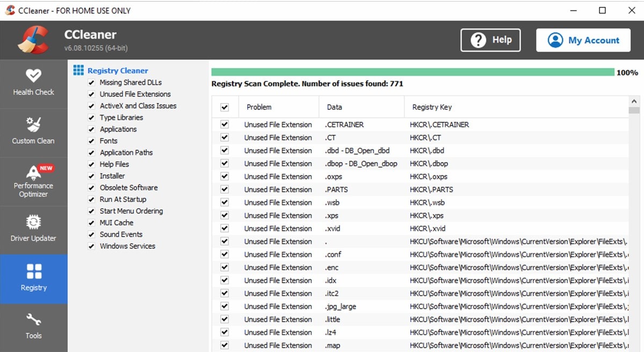644x352 pixels.
Task: Toggle the Fonts scan option
Action: click(x=91, y=141)
